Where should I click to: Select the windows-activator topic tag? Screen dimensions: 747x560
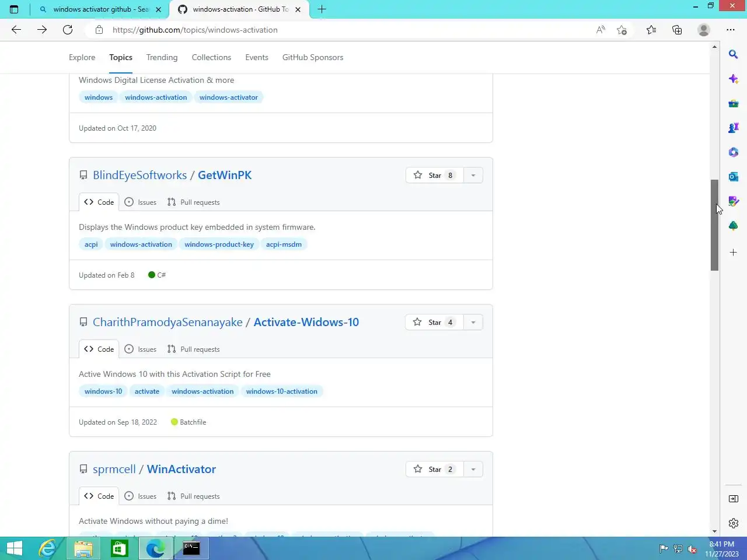pyautogui.click(x=229, y=97)
